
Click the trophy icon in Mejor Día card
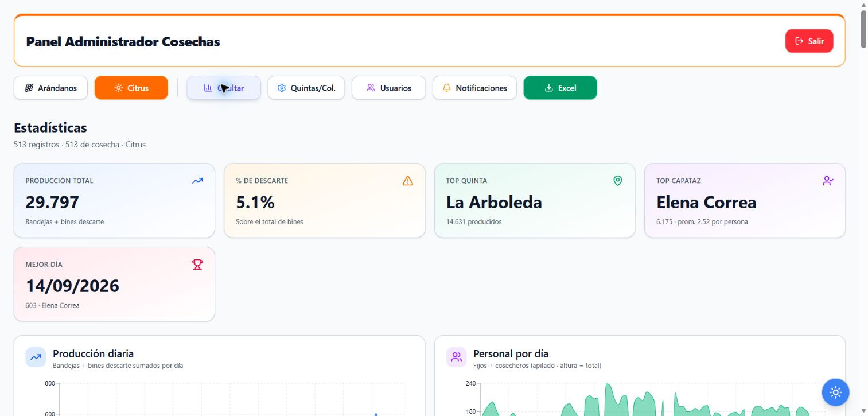pos(197,265)
